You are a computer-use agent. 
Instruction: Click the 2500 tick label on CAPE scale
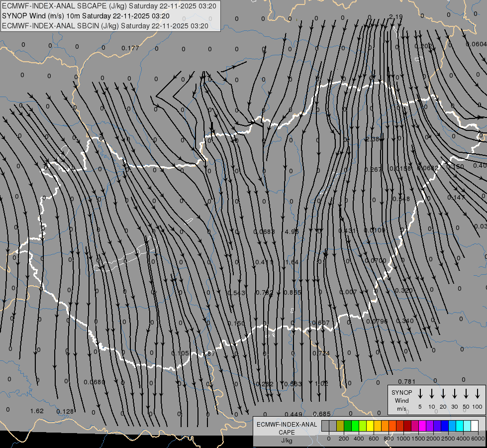point(448,439)
